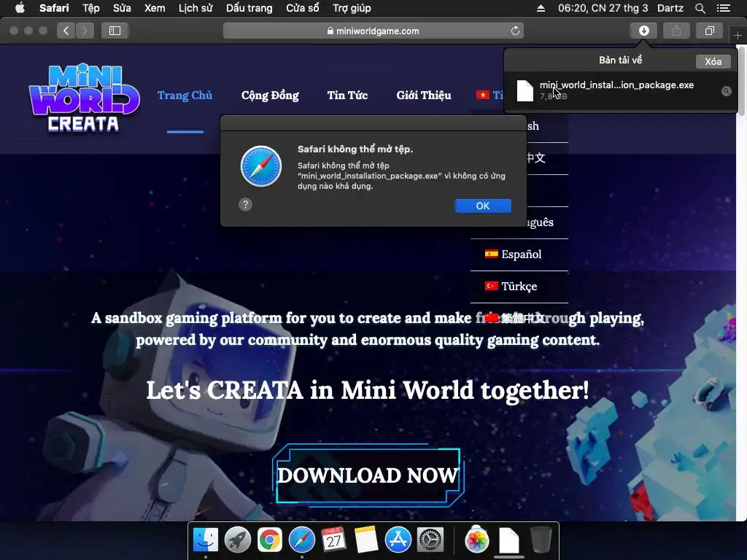Open the Tin Tức link
The height and width of the screenshot is (560, 747).
pyautogui.click(x=347, y=96)
